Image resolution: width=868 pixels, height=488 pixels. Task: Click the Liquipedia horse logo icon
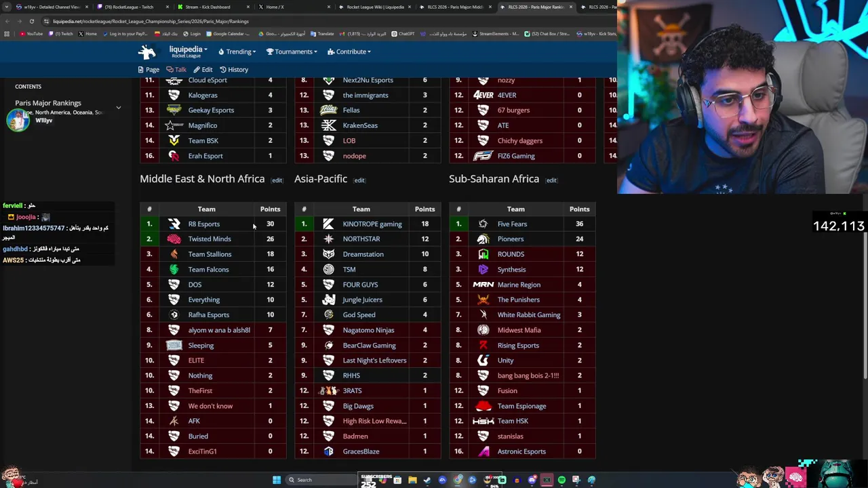click(147, 52)
